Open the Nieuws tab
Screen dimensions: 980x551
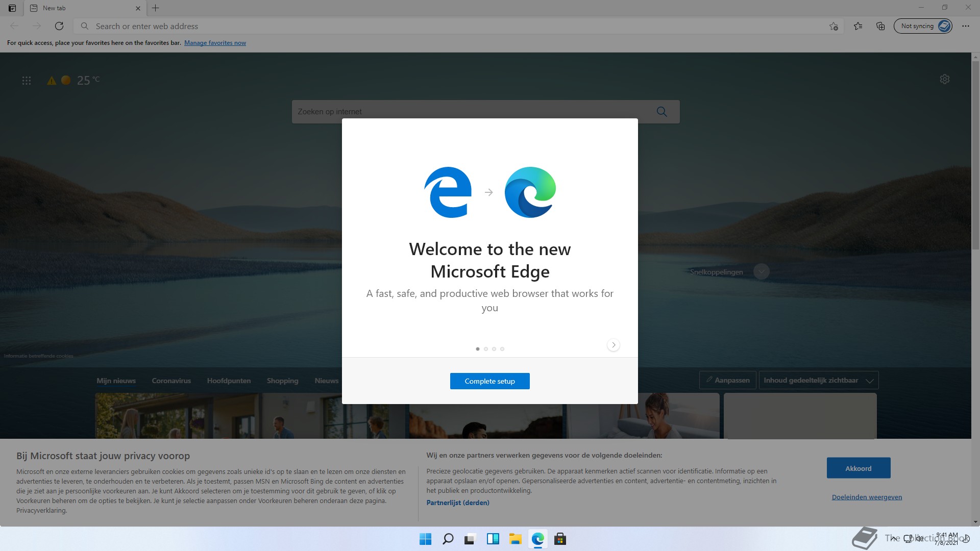[x=327, y=381]
